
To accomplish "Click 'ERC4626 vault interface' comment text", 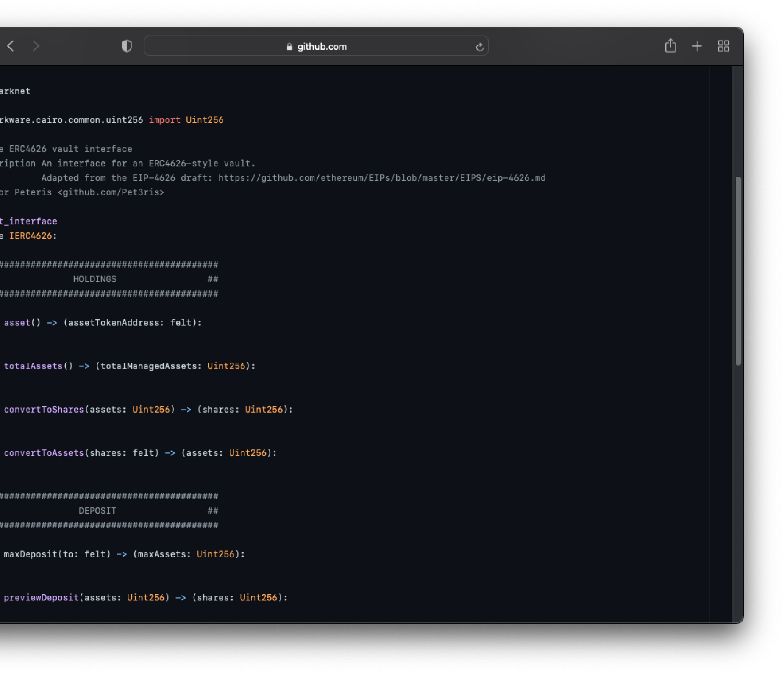I will (71, 149).
